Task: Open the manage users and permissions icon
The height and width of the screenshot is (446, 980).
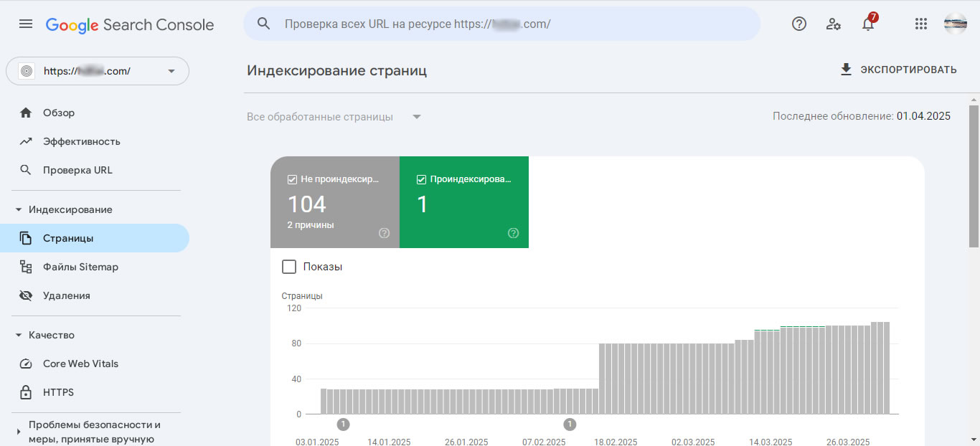Action: (833, 24)
